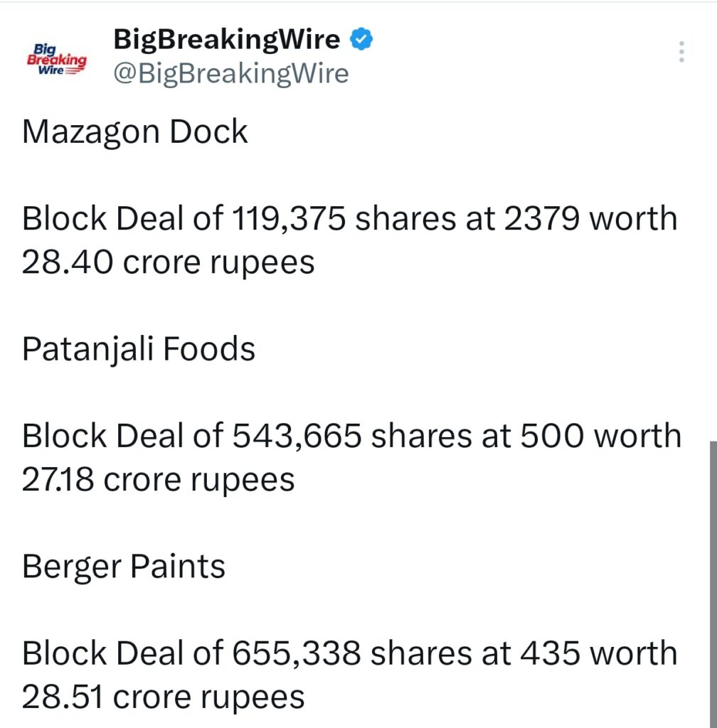The image size is (717, 728).
Task: Click the 435 price in Berger Paints line
Action: tap(546, 653)
